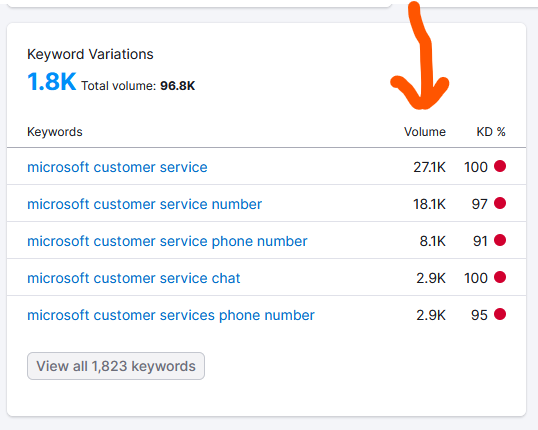Click the Keyword Variations title

(x=90, y=54)
